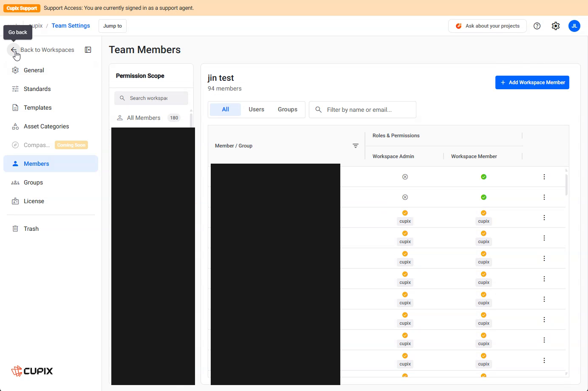Click the License badge icon
Viewport: 588px width, 391px height.
[x=15, y=201]
